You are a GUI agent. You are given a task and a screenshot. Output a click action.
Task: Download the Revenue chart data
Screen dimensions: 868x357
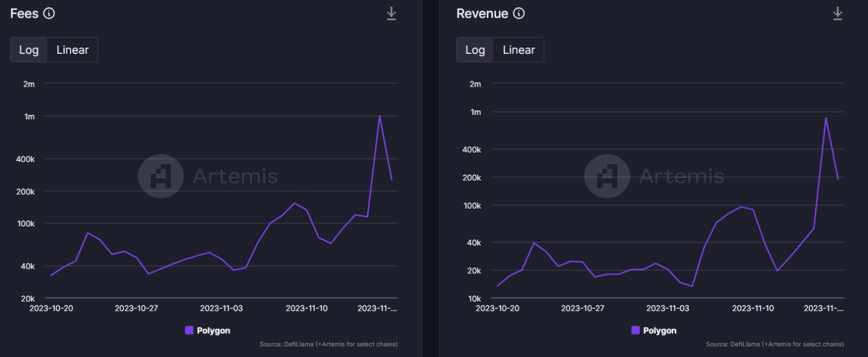click(837, 14)
